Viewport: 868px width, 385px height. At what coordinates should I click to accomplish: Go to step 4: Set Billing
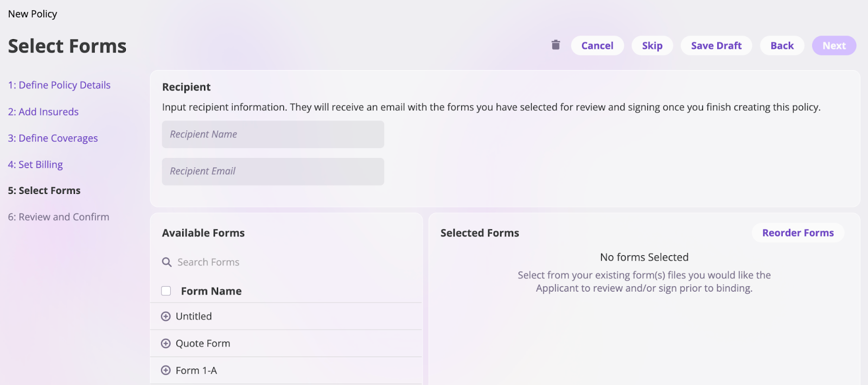35,165
